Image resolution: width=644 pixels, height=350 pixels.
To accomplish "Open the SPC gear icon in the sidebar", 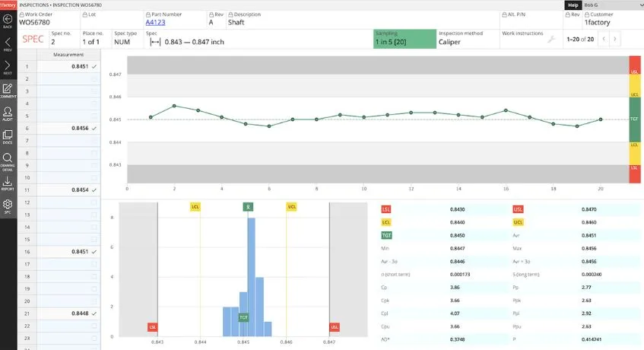I will [x=8, y=204].
